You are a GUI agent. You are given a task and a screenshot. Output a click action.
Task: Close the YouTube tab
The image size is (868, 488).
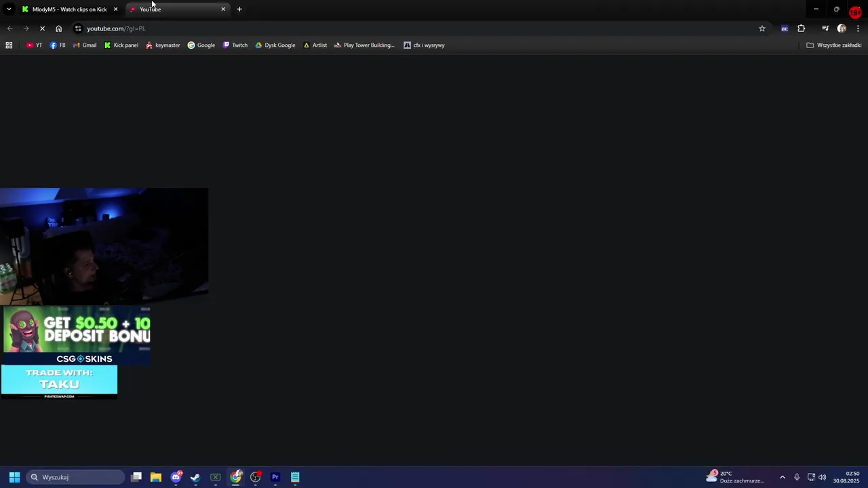(223, 9)
